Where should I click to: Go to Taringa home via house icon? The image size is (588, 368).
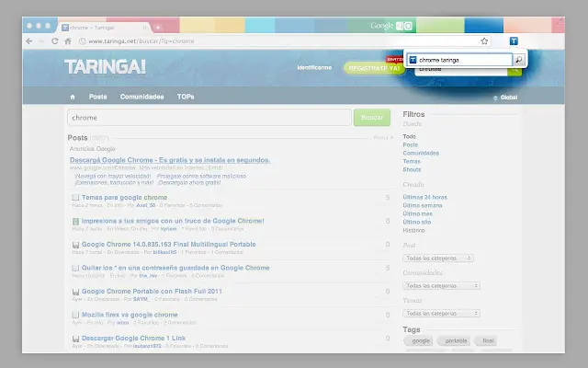click(73, 97)
